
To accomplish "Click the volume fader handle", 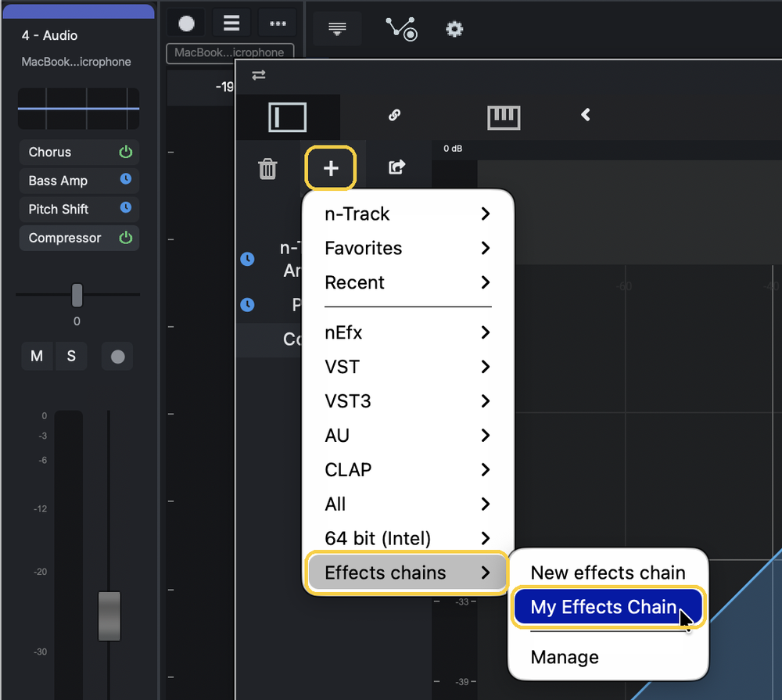I will pyautogui.click(x=109, y=616).
